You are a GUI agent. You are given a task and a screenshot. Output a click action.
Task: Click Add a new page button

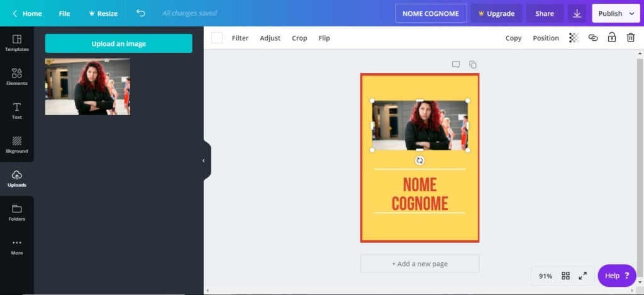(x=419, y=264)
